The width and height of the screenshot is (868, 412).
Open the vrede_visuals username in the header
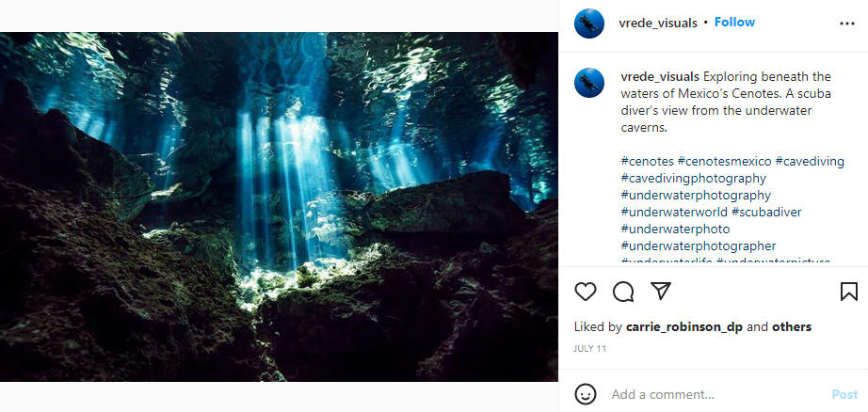click(x=659, y=23)
